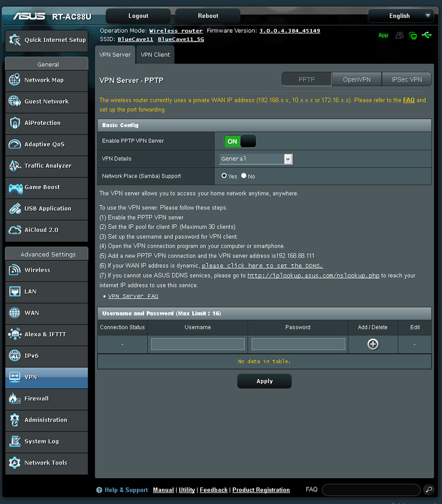Click the Guest Network globe icon

[14, 101]
